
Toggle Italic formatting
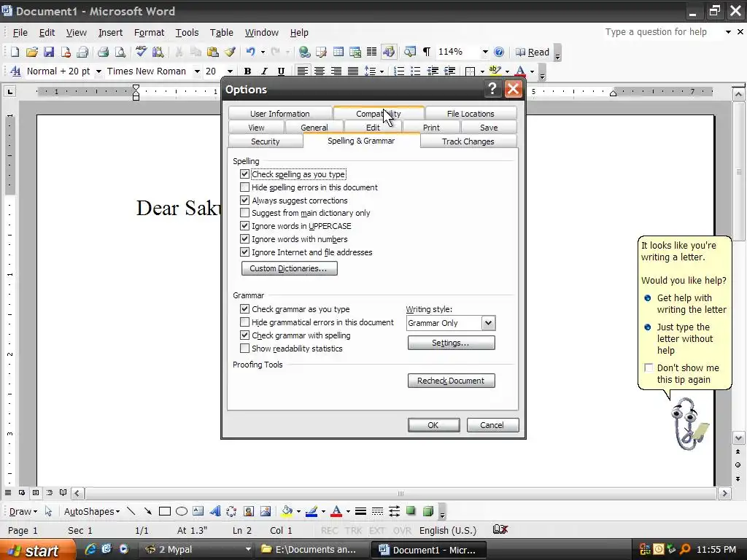coord(264,71)
